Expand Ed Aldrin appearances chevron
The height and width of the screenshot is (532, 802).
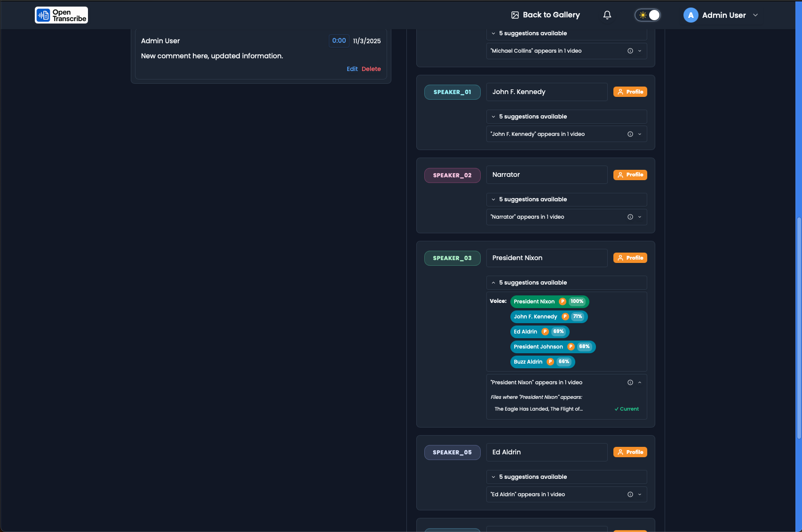coord(640,494)
